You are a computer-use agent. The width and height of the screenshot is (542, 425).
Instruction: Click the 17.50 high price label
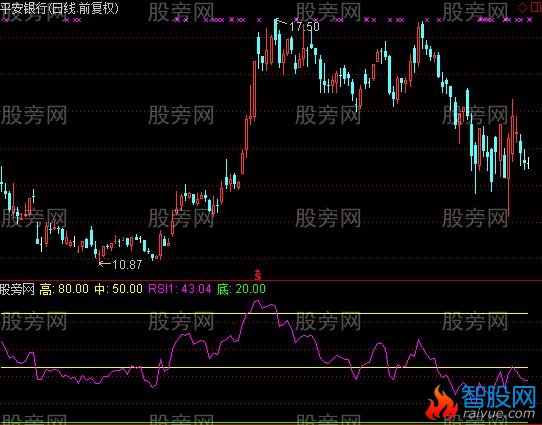coord(304,26)
